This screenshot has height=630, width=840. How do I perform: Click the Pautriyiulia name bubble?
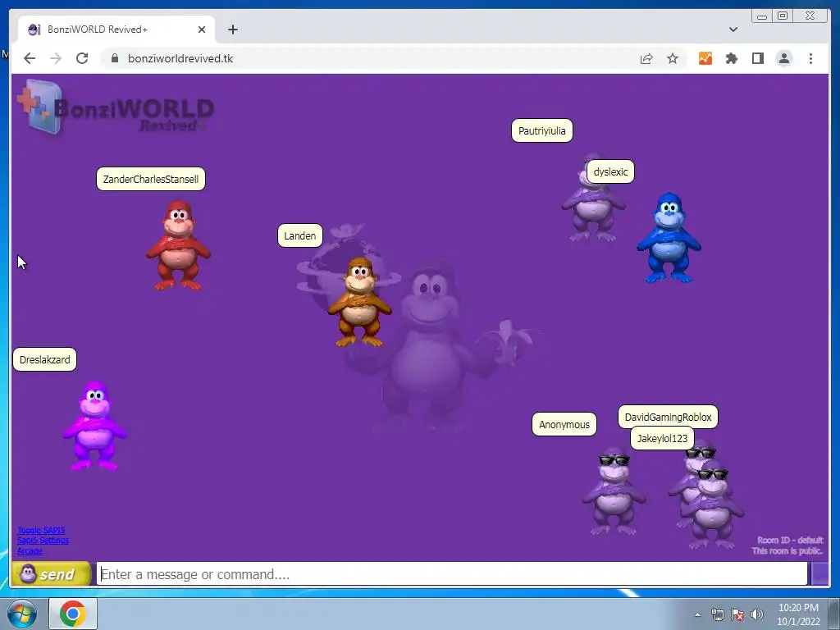tap(542, 130)
